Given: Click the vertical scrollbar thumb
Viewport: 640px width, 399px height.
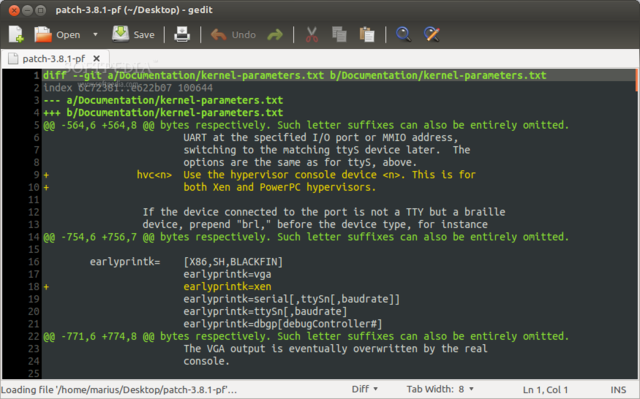Looking at the screenshot, I should point(637,80).
